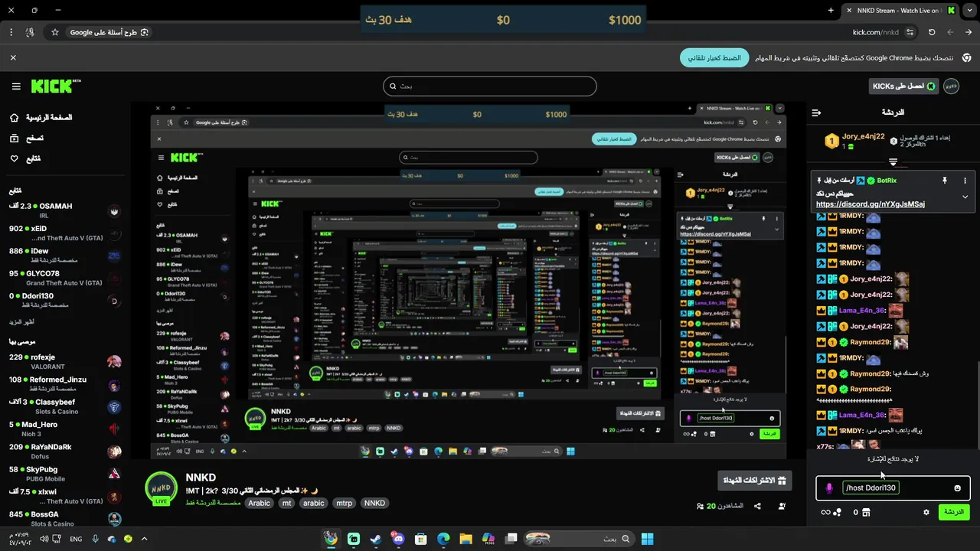This screenshot has height=551, width=980.
Task: Open the discord.gg invite link
Action: (x=871, y=204)
